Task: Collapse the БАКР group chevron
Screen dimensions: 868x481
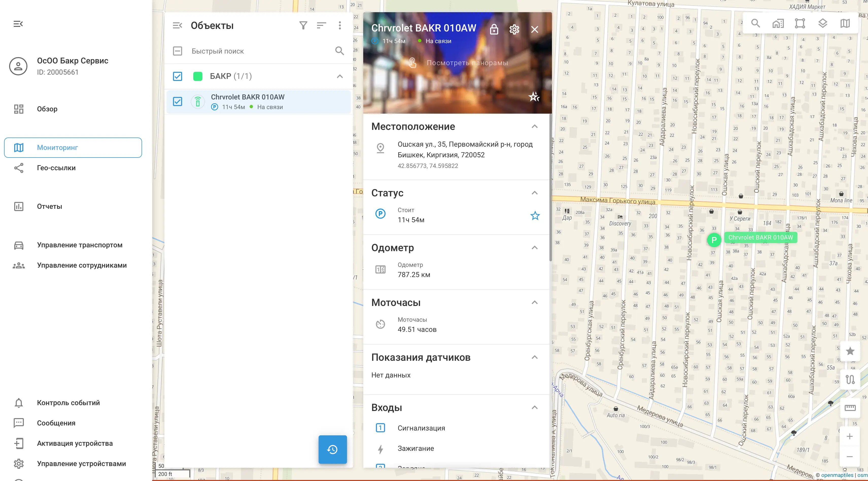Action: 340,76
